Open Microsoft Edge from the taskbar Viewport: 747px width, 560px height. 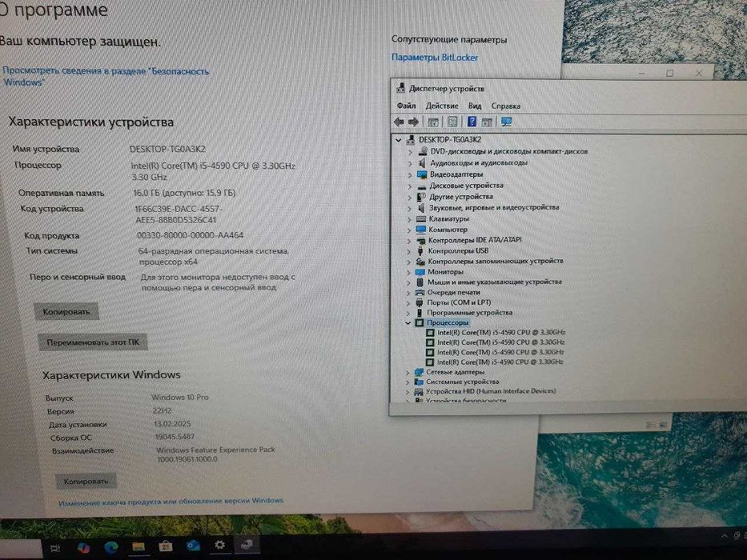tap(111, 547)
